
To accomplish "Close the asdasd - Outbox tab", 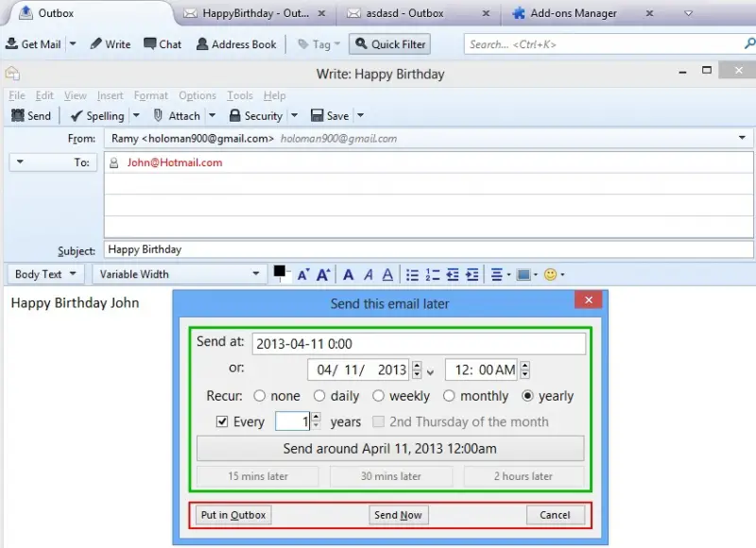I will click(x=486, y=13).
